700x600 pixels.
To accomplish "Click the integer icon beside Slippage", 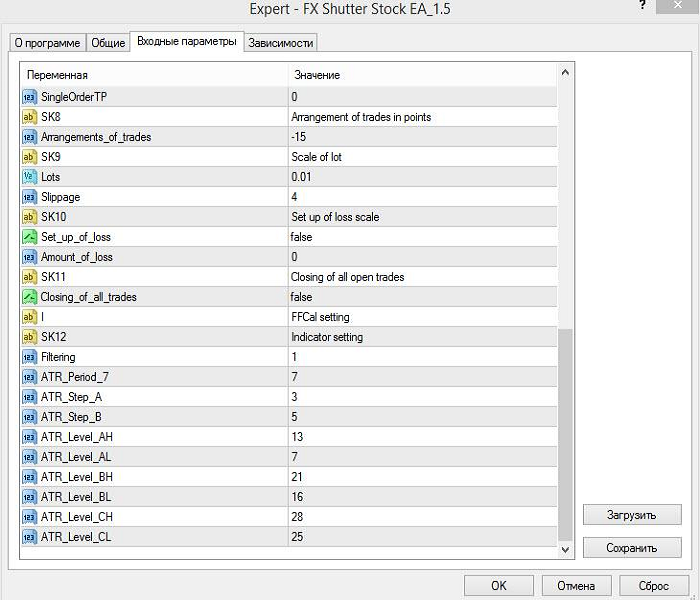I will (29, 197).
